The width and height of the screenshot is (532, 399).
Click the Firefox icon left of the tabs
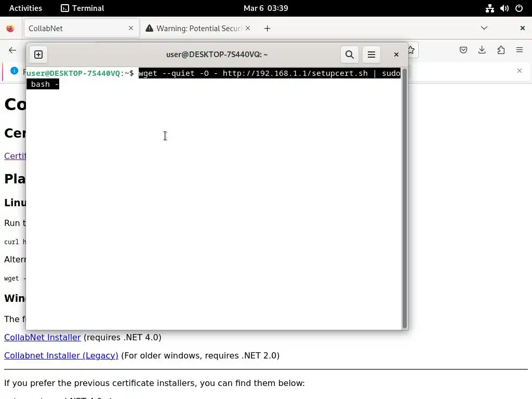pyautogui.click(x=10, y=28)
